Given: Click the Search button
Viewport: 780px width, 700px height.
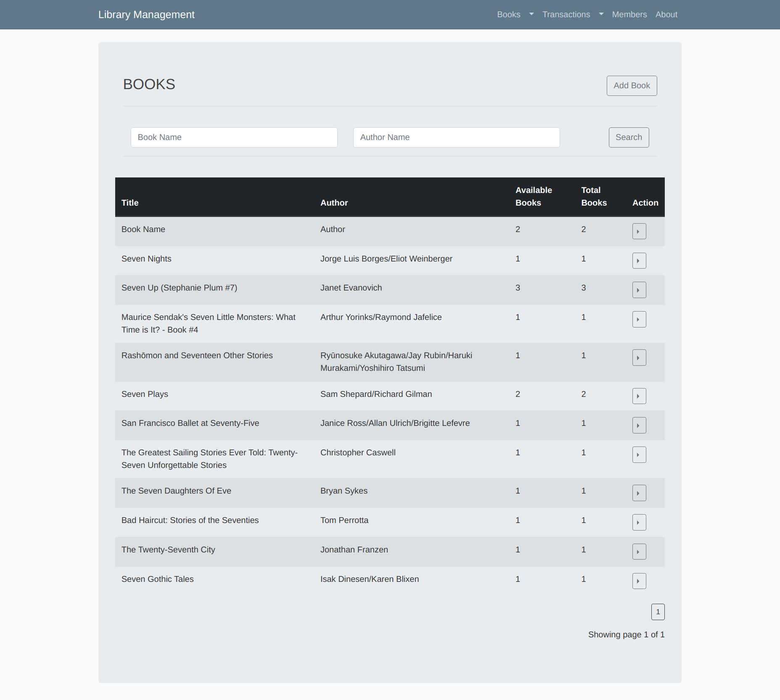Looking at the screenshot, I should coord(629,137).
